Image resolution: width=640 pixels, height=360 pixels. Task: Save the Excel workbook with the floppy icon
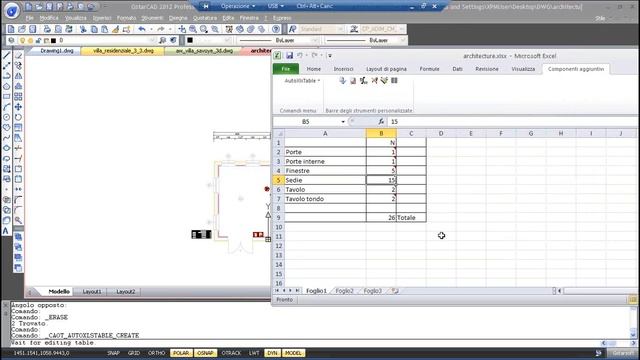click(x=289, y=56)
